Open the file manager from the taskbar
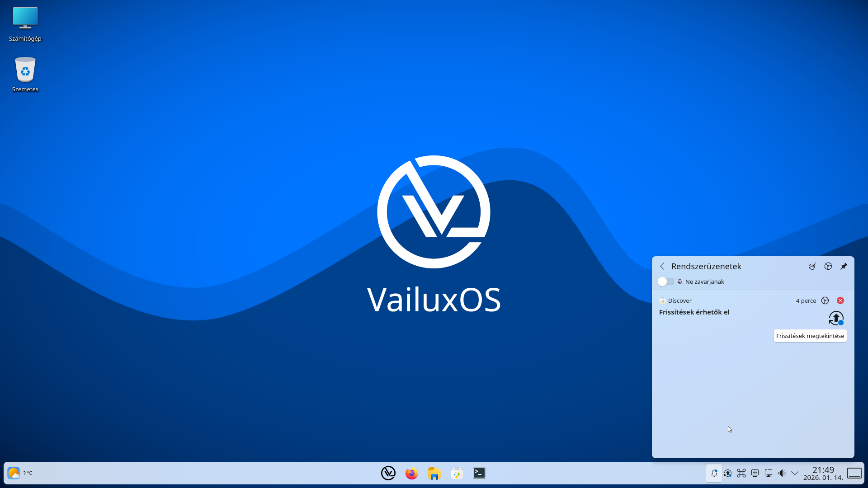This screenshot has height=488, width=868. click(x=434, y=473)
